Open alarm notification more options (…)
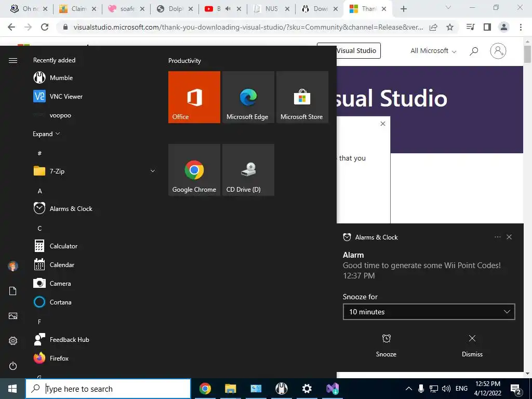This screenshot has width=532, height=399. click(497, 237)
